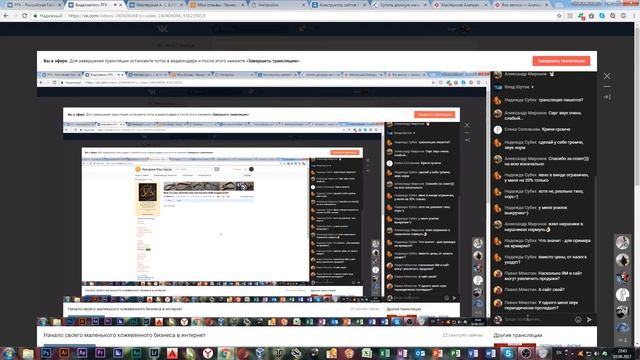Click the «Кричи громче» chat message
The image size is (640, 360).
556,129
